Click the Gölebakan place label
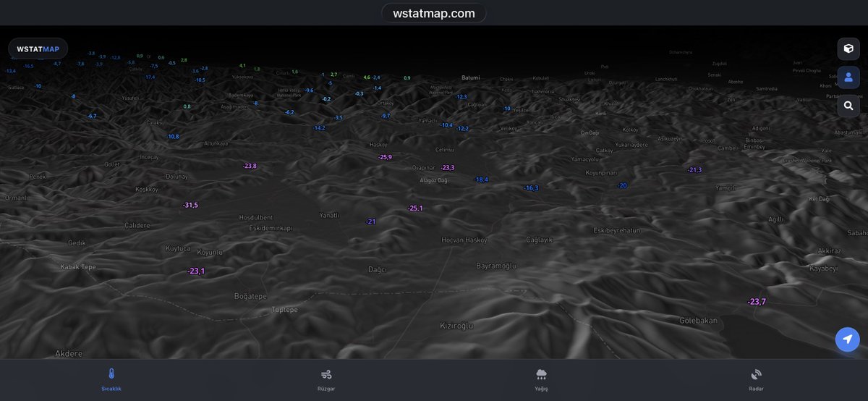 click(699, 321)
